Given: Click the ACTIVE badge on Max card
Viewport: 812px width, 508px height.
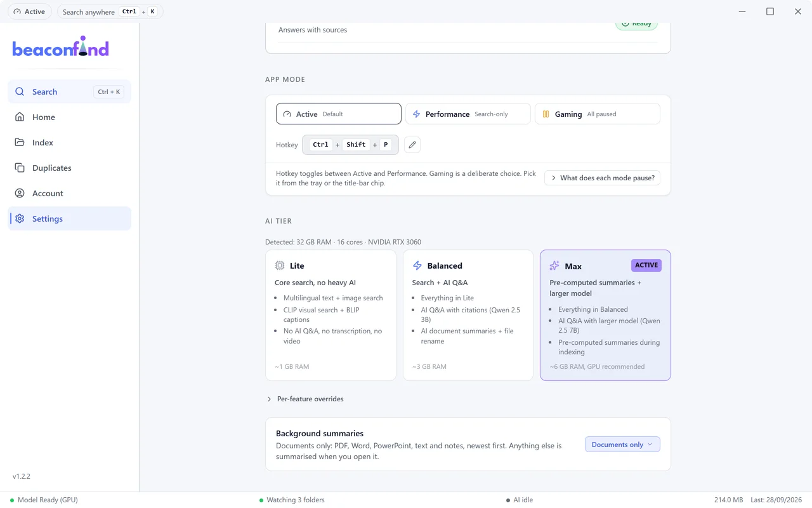Looking at the screenshot, I should click(x=646, y=265).
